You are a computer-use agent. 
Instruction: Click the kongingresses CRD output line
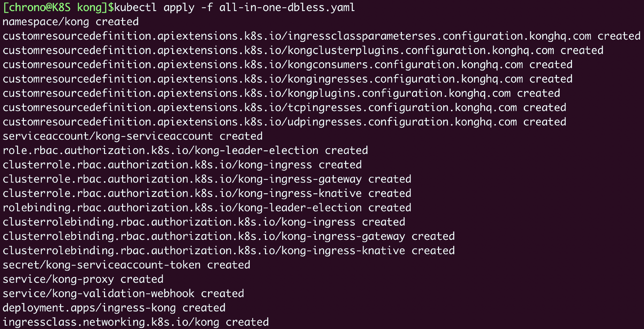point(287,79)
